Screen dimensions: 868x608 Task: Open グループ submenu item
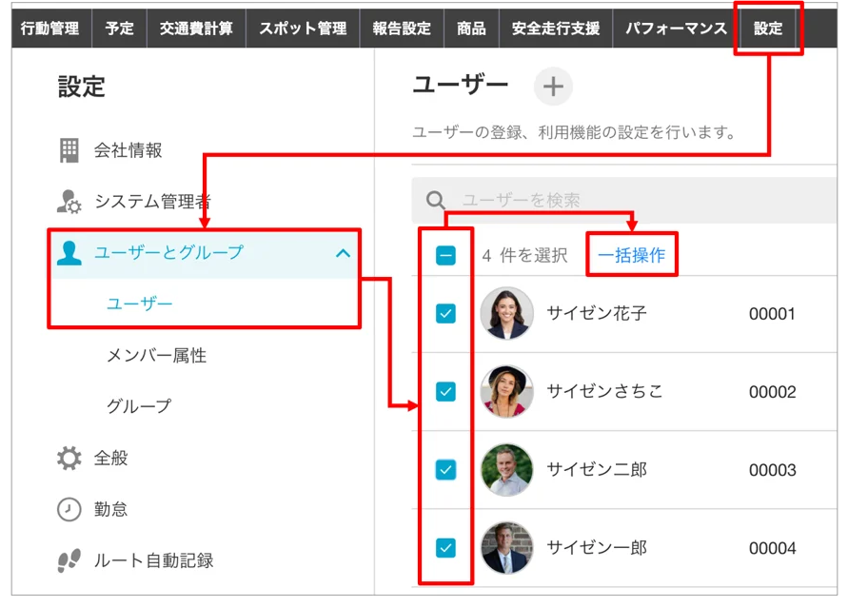pos(139,406)
